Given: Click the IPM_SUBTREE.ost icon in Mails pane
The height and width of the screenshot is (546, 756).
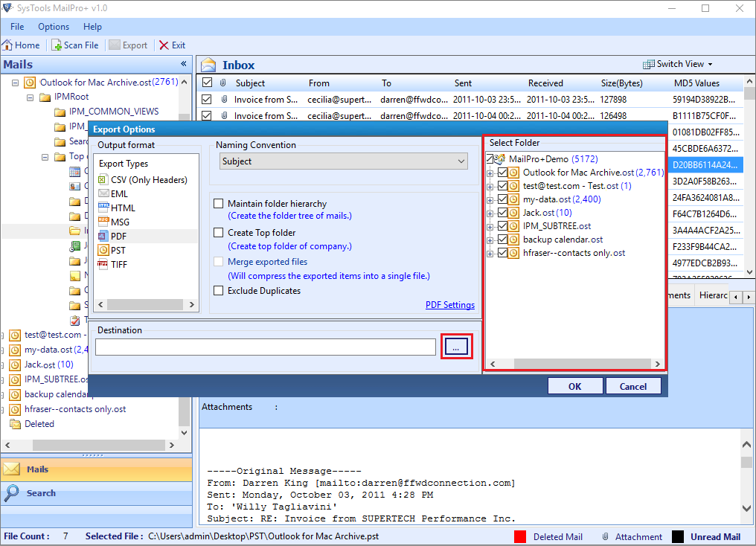Looking at the screenshot, I should [16, 379].
